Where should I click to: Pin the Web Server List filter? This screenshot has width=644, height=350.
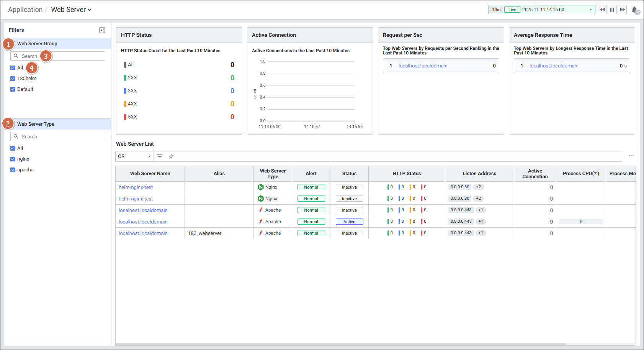[x=171, y=156]
